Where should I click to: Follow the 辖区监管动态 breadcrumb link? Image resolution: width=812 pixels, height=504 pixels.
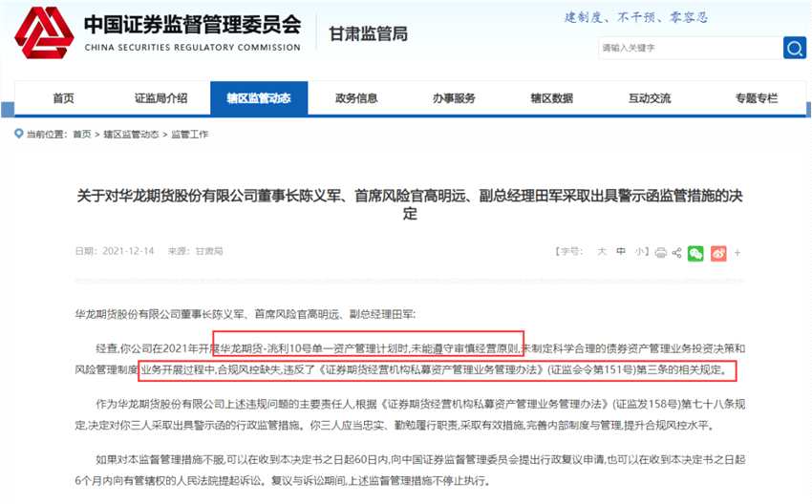(131, 135)
